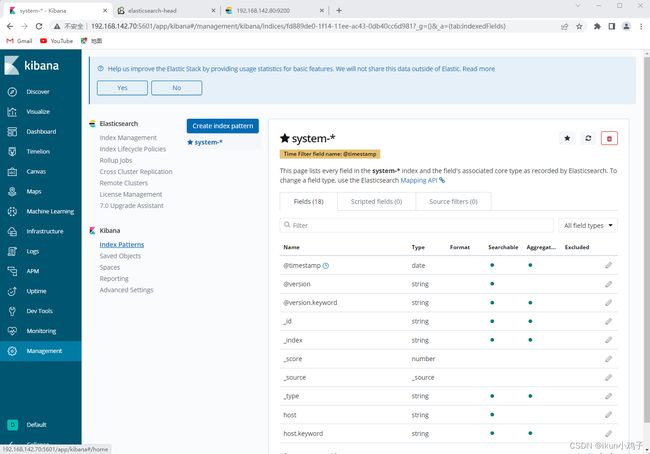Open Advanced Settings
Image resolution: width=650 pixels, height=454 pixels.
[126, 290]
